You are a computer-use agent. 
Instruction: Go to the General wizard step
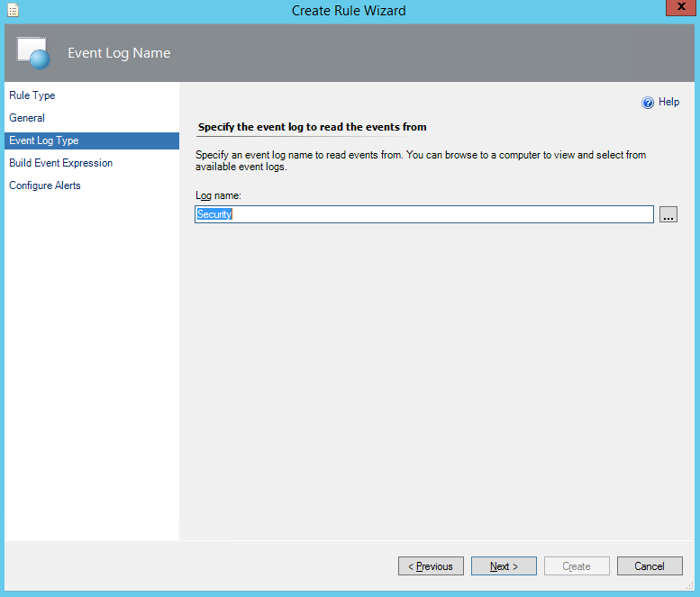pos(27,118)
